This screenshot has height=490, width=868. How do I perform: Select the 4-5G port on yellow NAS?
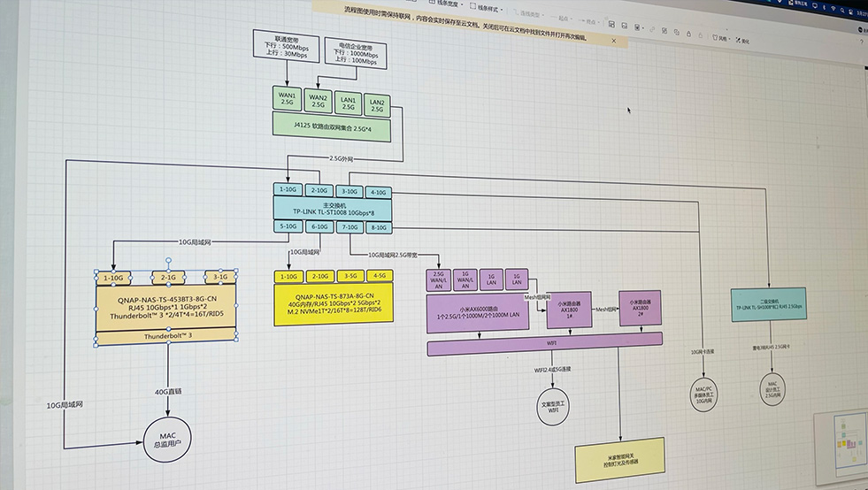380,275
